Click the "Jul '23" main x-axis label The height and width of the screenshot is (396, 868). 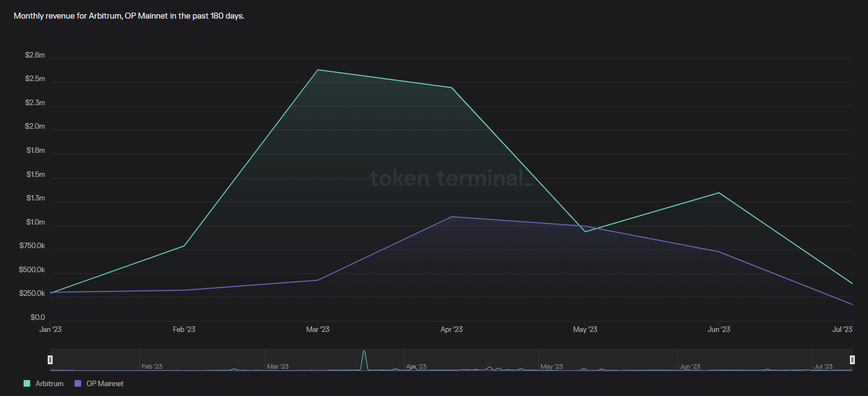point(842,329)
